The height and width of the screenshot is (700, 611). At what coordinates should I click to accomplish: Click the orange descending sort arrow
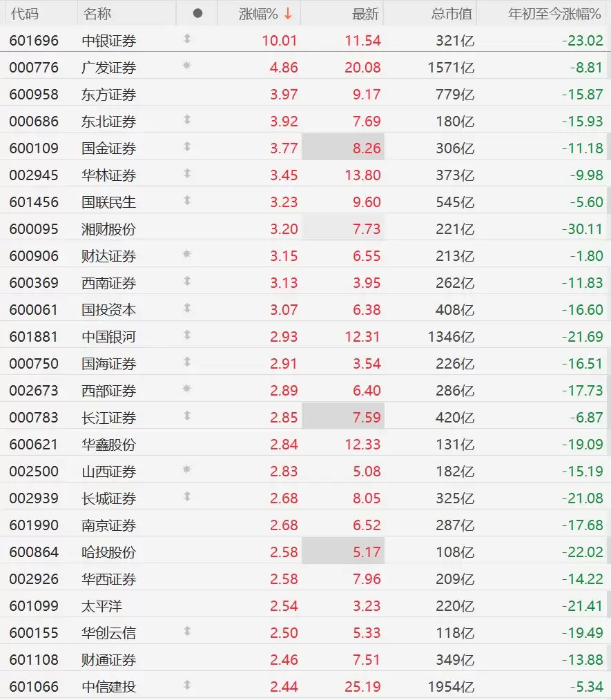288,13
